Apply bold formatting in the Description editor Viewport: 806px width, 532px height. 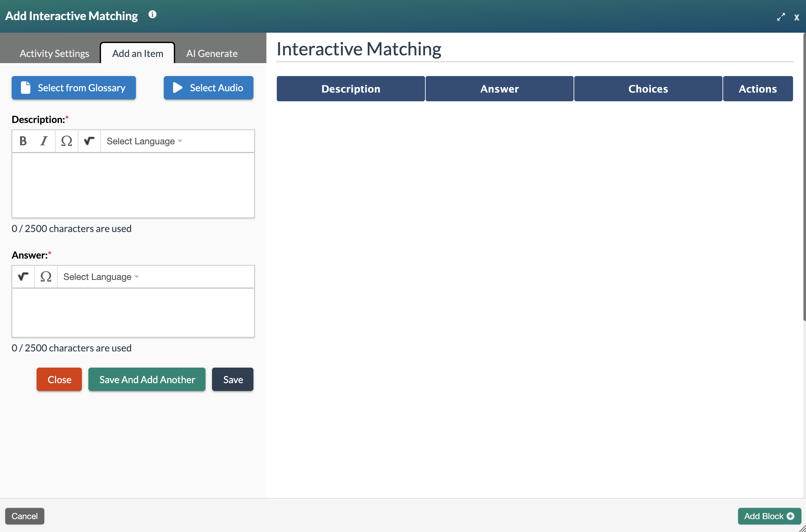point(23,141)
